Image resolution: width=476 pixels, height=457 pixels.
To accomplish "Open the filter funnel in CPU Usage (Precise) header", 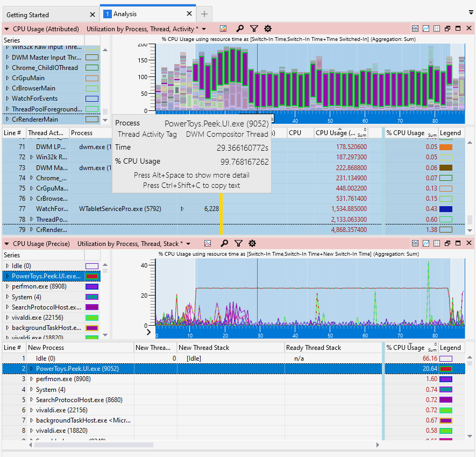I will pyautogui.click(x=239, y=243).
